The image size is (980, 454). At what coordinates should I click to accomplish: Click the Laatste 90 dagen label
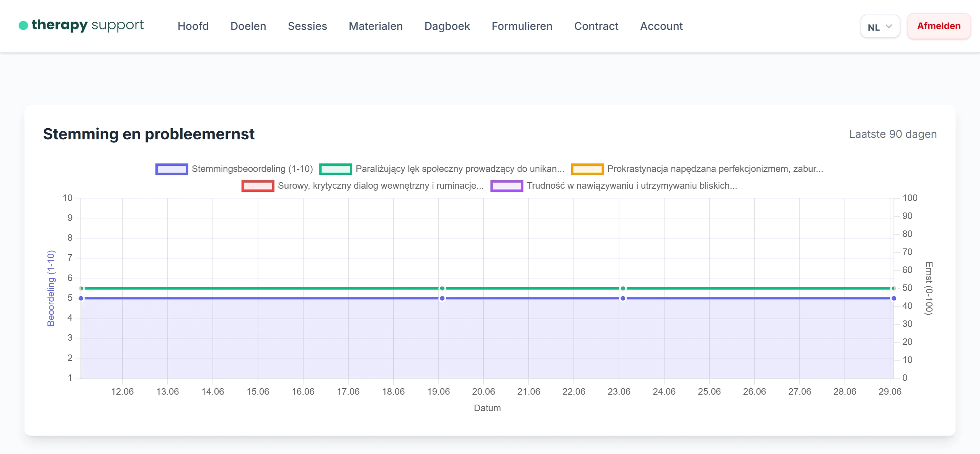click(893, 134)
